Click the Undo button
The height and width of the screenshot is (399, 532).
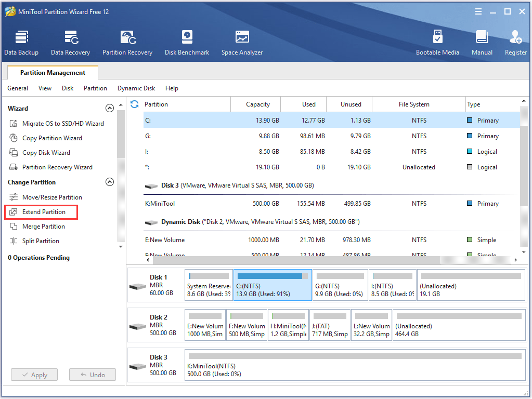[92, 375]
